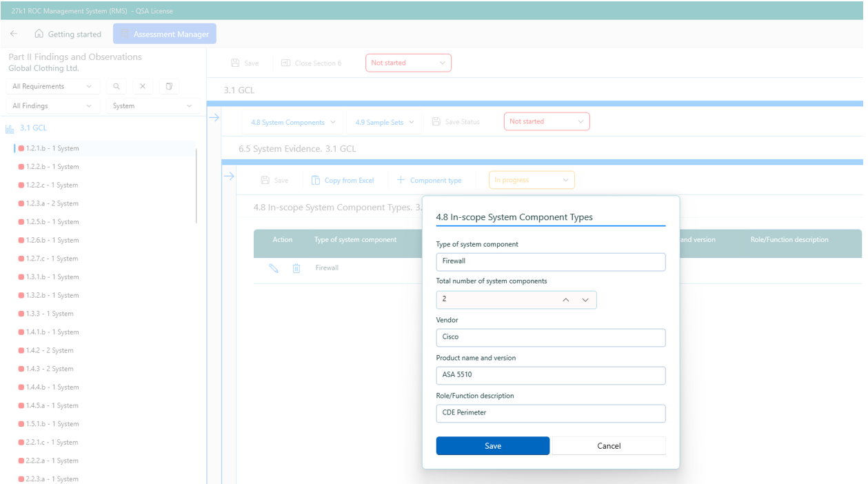Add a new Component type
Screen dimensions: 868x484
[x=429, y=180]
